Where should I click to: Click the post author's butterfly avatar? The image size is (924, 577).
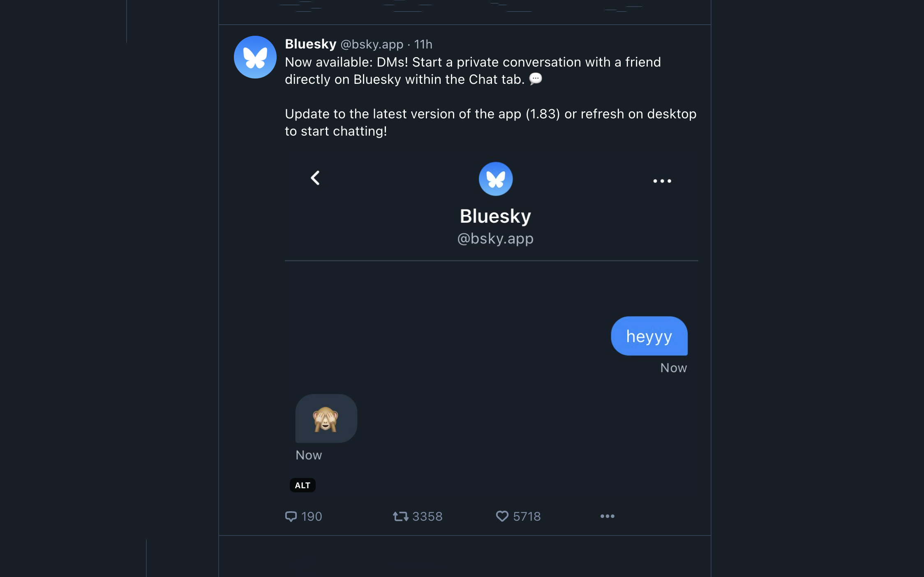click(x=255, y=57)
